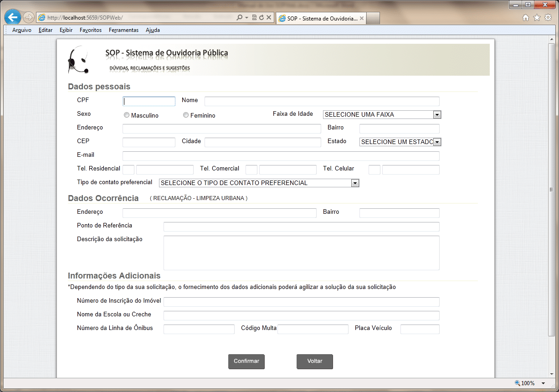Click the browser Forward arrow button
Viewport: 559px width, 392px height.
pos(28,18)
